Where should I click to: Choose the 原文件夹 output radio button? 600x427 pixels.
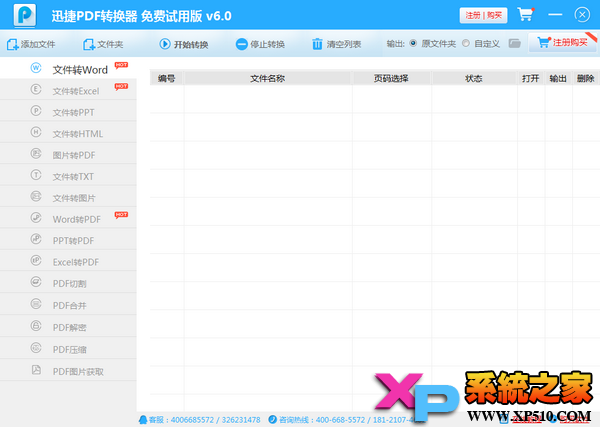(x=413, y=43)
